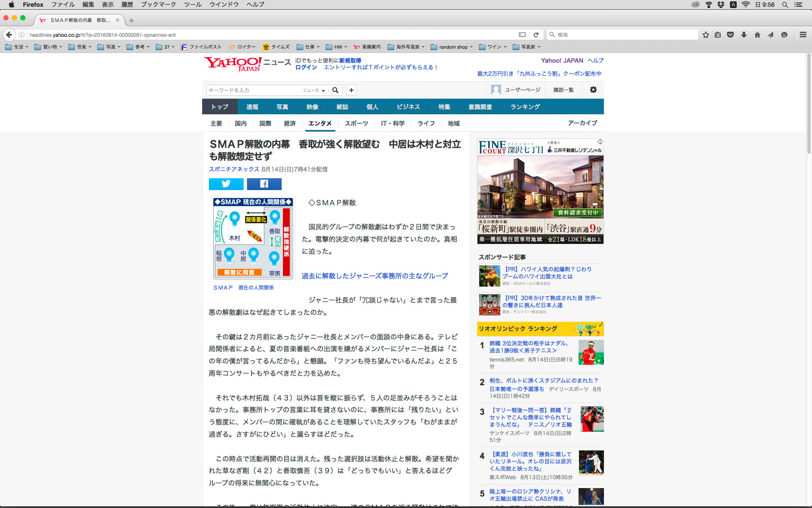The height and width of the screenshot is (508, 812).
Task: Click the Firefox back arrow button
Action: click(x=9, y=35)
